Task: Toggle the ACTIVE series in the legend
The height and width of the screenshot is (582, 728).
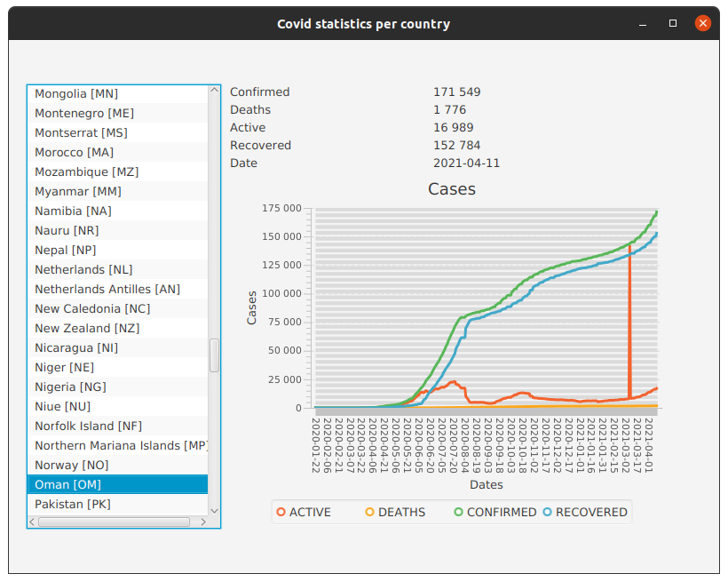Action: tap(306, 512)
